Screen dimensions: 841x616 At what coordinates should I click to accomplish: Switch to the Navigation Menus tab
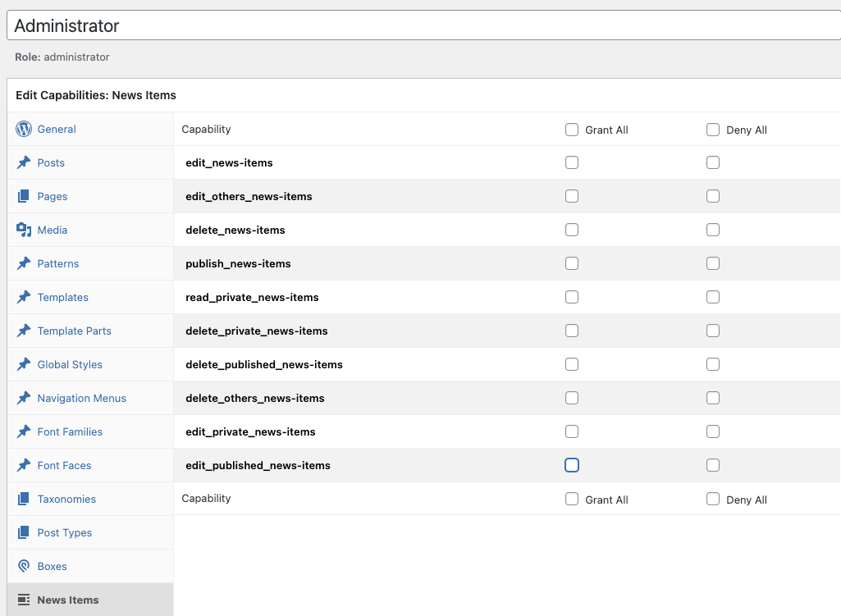pyautogui.click(x=81, y=398)
